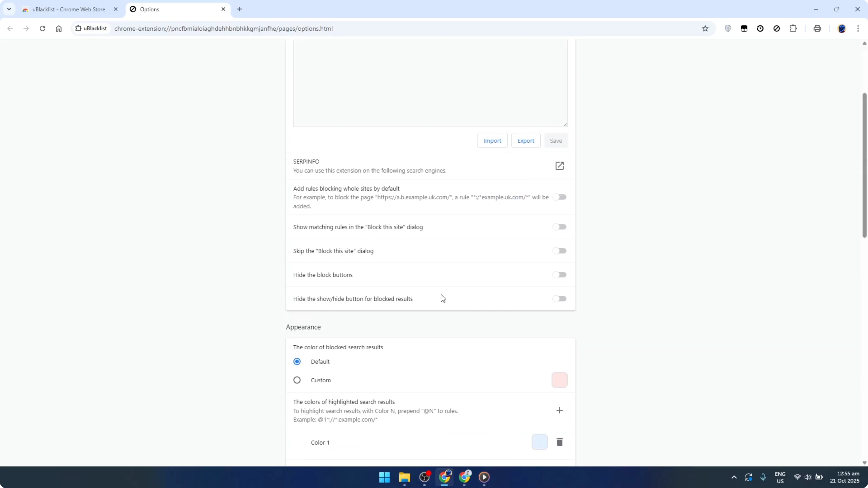Reload the page
The width and height of the screenshot is (868, 488).
[42, 28]
